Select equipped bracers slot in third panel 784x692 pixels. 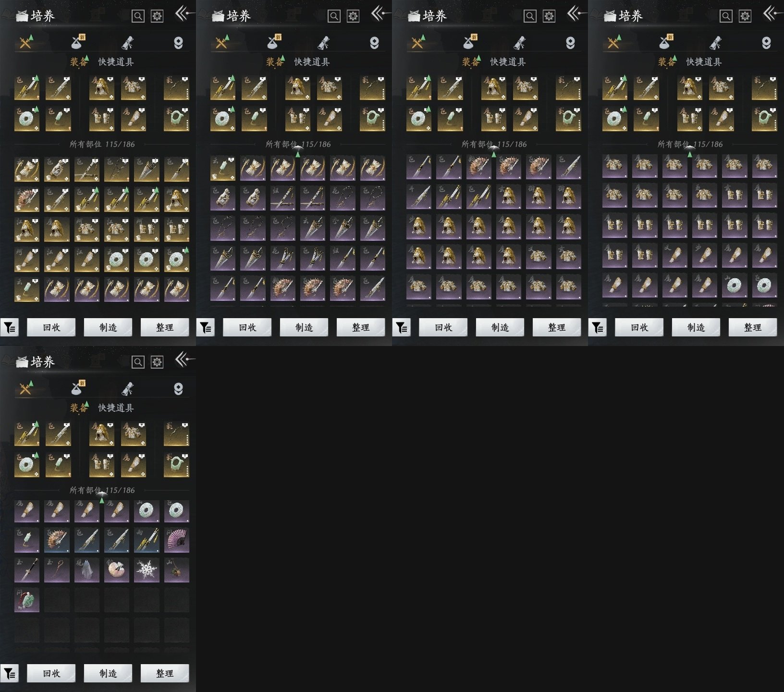(x=494, y=119)
